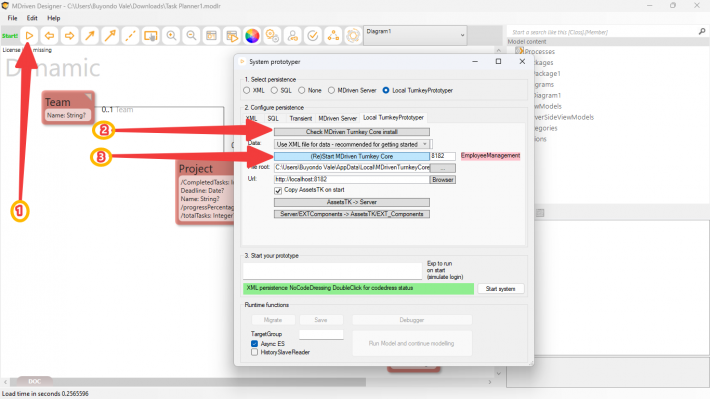Screen dimensions: 710x399
Task: Click the gears settings toolbar icon
Action: click(x=272, y=35)
